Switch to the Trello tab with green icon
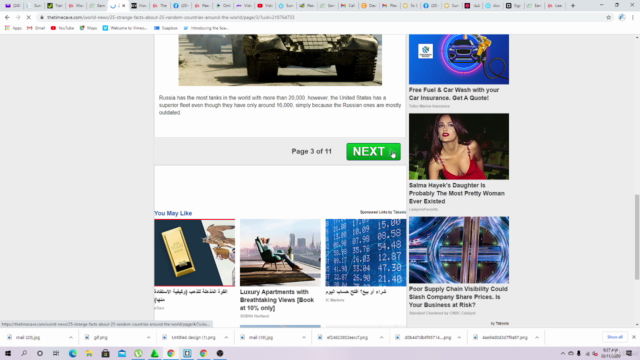 click(x=55, y=6)
